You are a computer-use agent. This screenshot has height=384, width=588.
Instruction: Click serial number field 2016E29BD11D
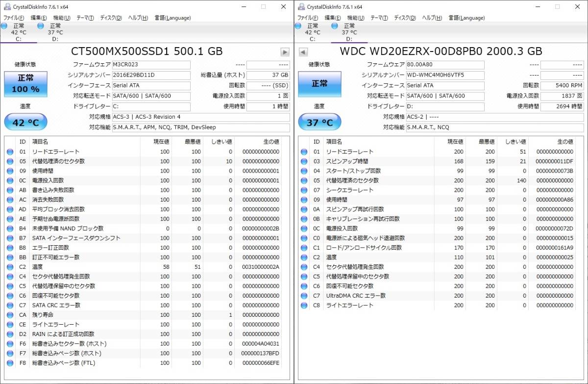151,75
